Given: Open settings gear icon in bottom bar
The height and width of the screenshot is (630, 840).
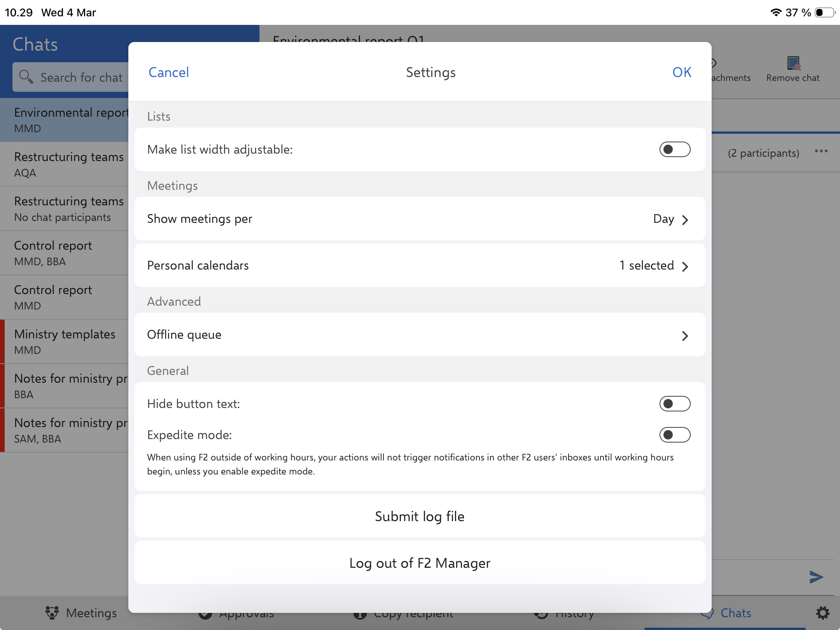Looking at the screenshot, I should pos(822,613).
